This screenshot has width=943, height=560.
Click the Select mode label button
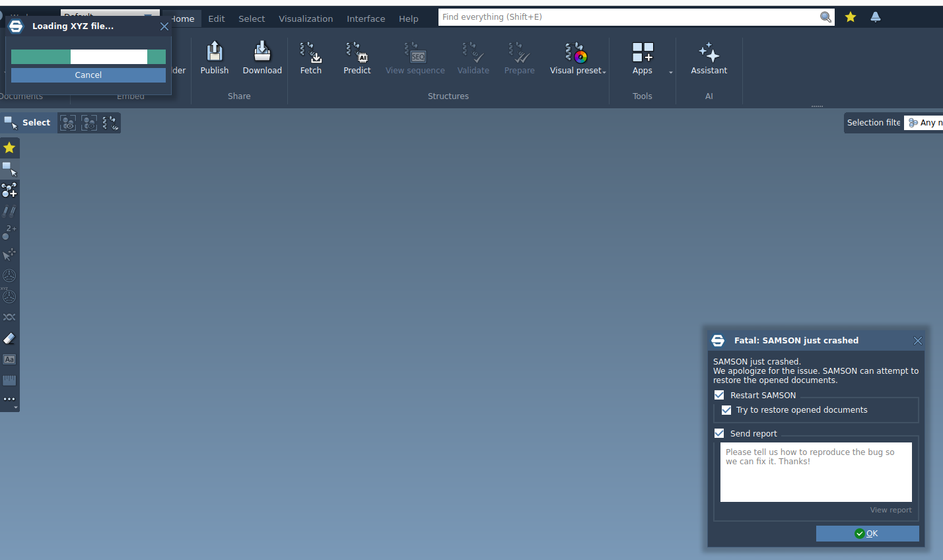[28, 123]
